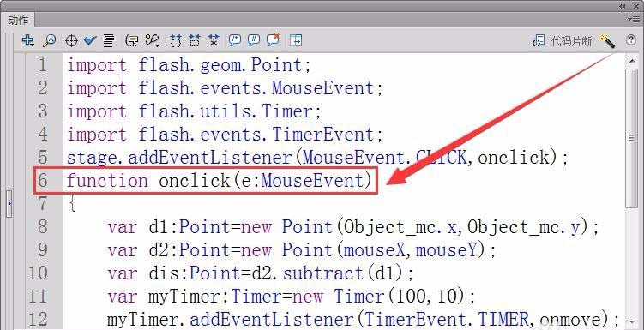644x330 pixels.
Task: Click the 'var myTimer:Timer' code line
Action: coord(292,296)
